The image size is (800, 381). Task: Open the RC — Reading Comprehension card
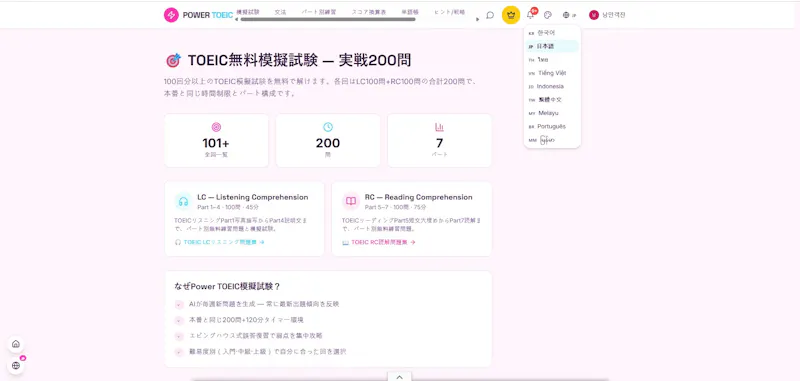tap(412, 219)
